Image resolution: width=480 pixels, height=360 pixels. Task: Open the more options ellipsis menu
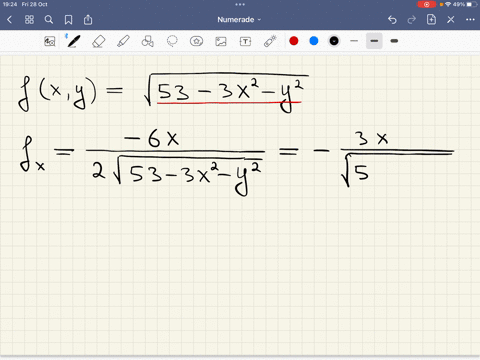(470, 20)
